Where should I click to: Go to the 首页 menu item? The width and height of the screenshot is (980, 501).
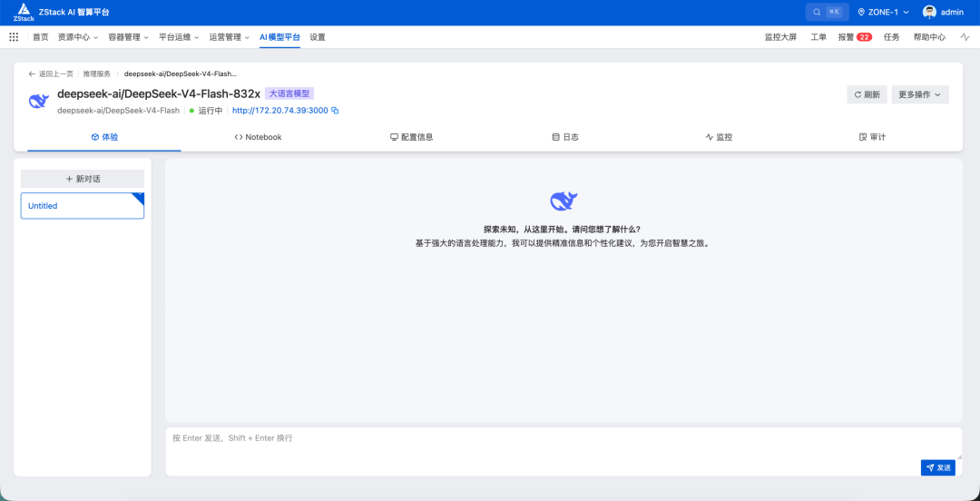pos(41,37)
